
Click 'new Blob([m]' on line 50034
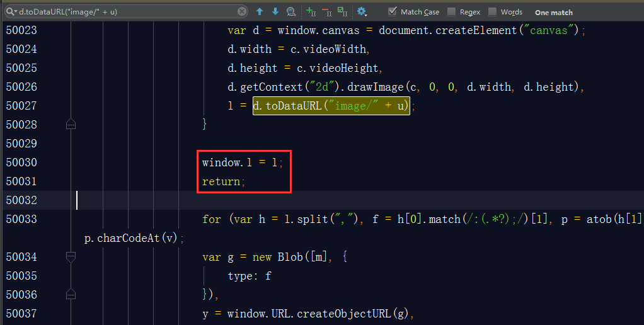290,257
